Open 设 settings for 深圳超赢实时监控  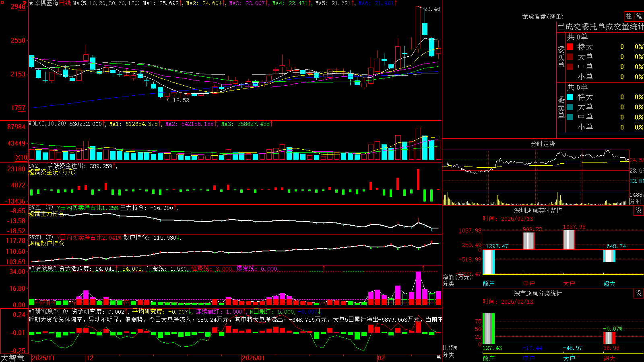pyautogui.click(x=639, y=210)
